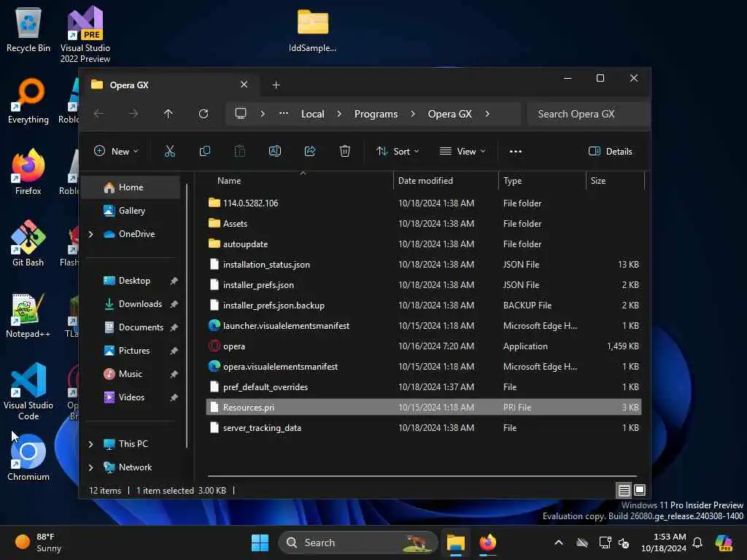This screenshot has width=747, height=560.
Task: Toggle the Details pane button
Action: click(611, 152)
